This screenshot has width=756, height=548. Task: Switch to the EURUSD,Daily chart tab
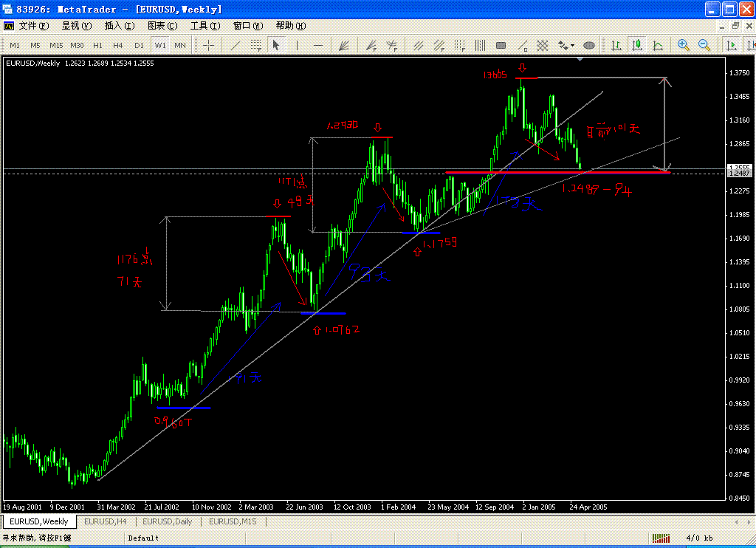tap(168, 521)
